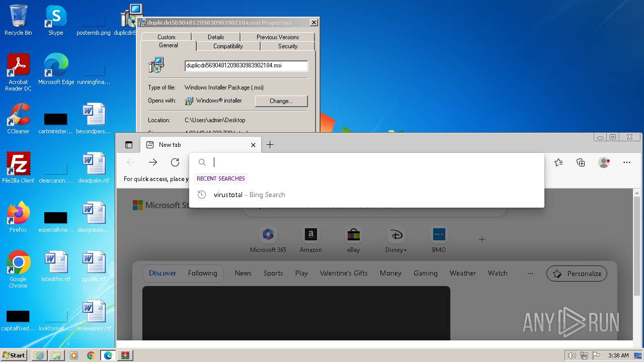
Task: Open the Play feed category
Action: [301, 273]
